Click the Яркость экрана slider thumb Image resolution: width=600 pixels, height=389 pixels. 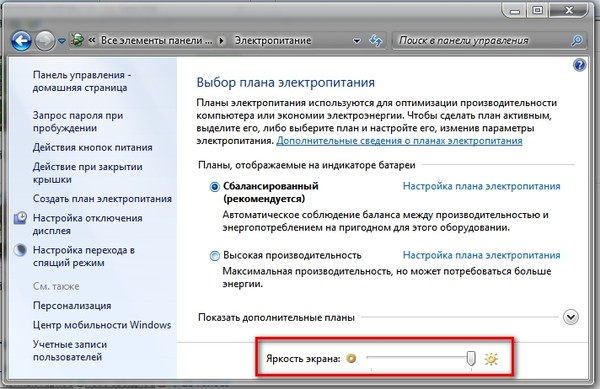point(471,358)
